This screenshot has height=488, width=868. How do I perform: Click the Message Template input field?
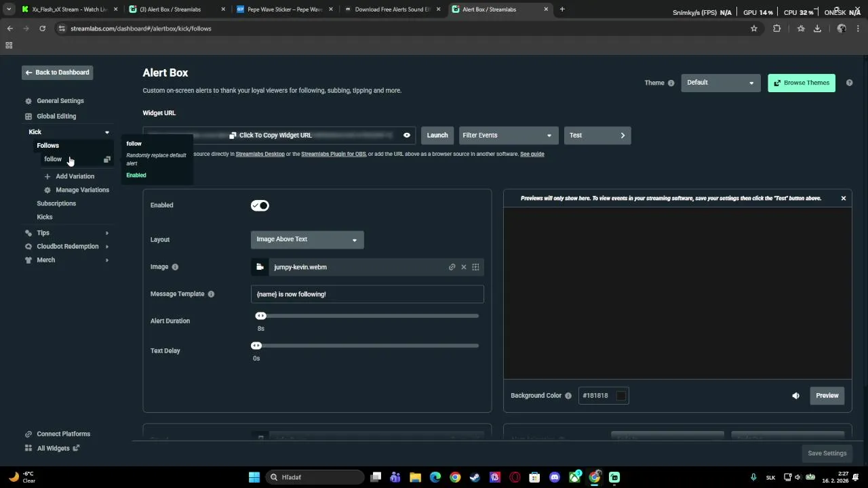[368, 294]
